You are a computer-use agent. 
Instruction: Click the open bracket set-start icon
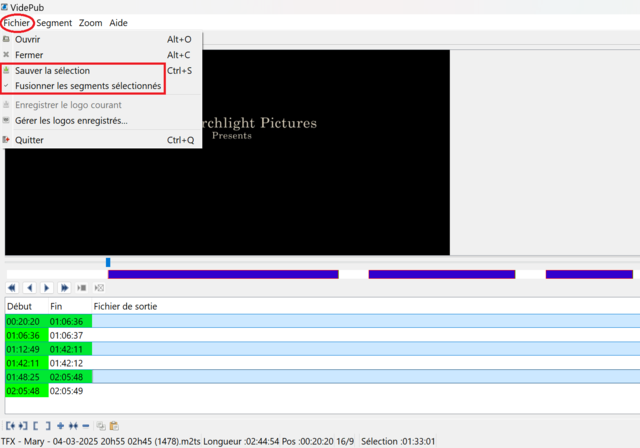coord(36,426)
